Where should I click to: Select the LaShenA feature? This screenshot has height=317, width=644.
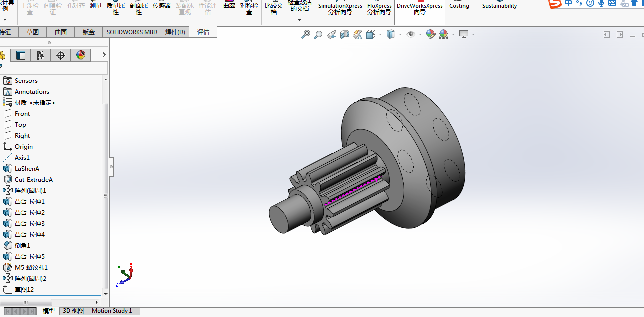[x=26, y=169]
